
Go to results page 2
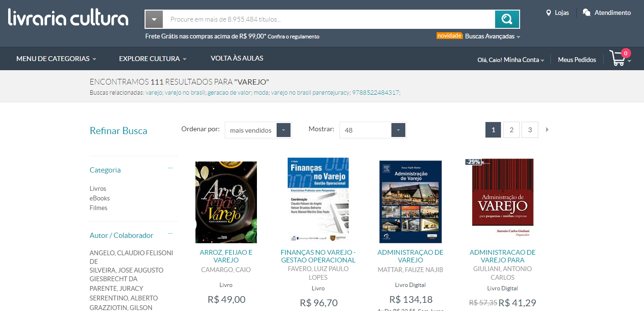pos(511,130)
